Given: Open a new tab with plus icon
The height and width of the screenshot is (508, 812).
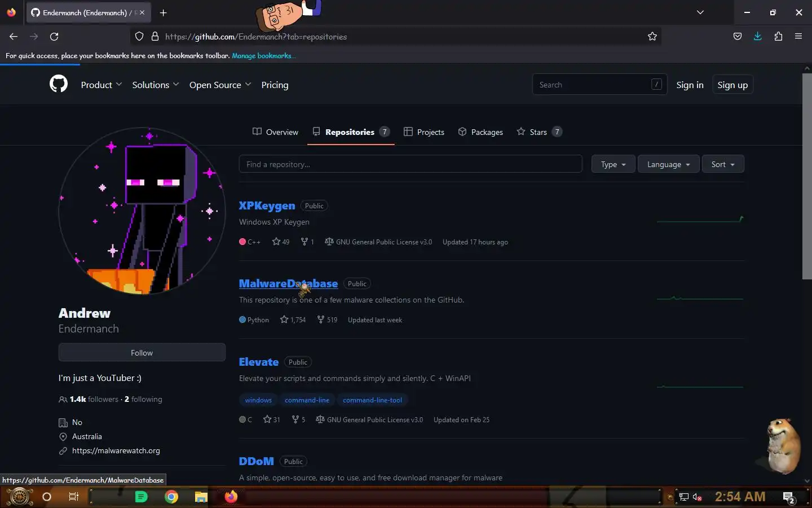Looking at the screenshot, I should [x=163, y=12].
